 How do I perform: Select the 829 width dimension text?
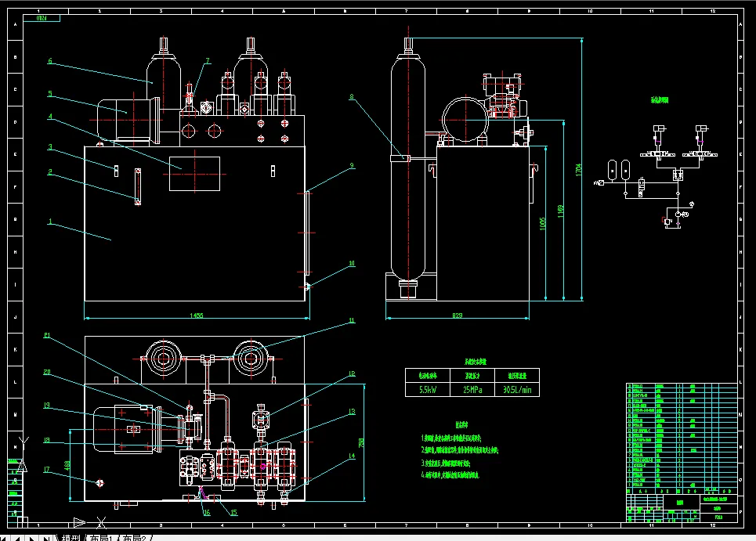[x=457, y=316]
